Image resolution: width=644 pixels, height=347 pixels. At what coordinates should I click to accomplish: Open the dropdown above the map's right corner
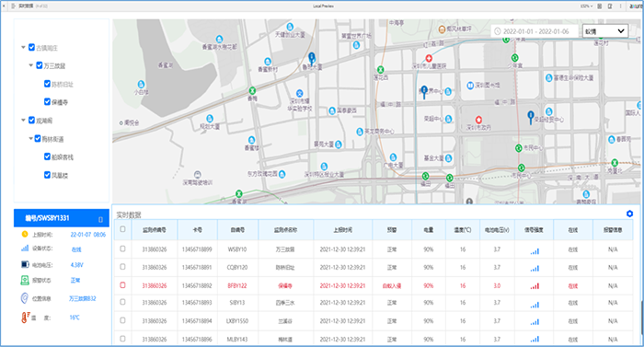click(605, 31)
